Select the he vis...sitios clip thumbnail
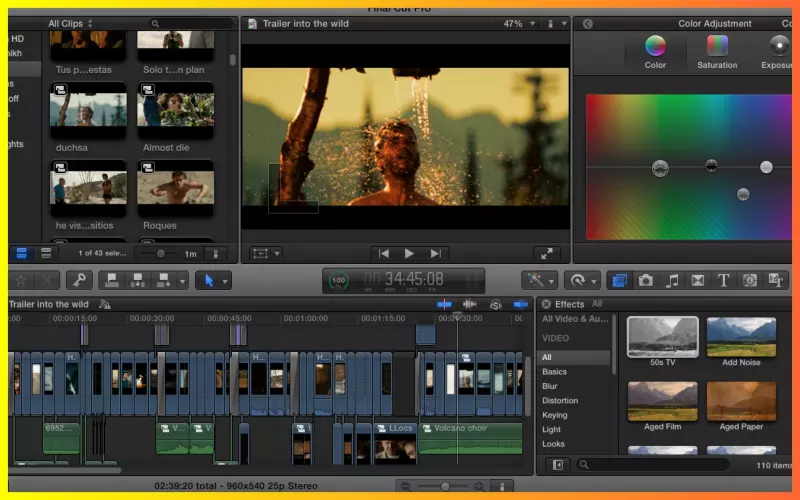This screenshot has height=500, width=800. (88, 188)
